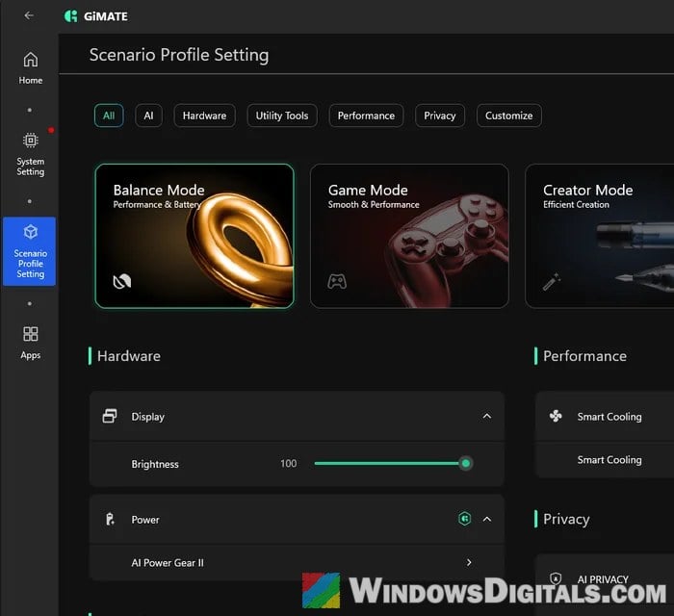This screenshot has width=674, height=616.
Task: Open the Customize tab
Action: click(x=509, y=115)
